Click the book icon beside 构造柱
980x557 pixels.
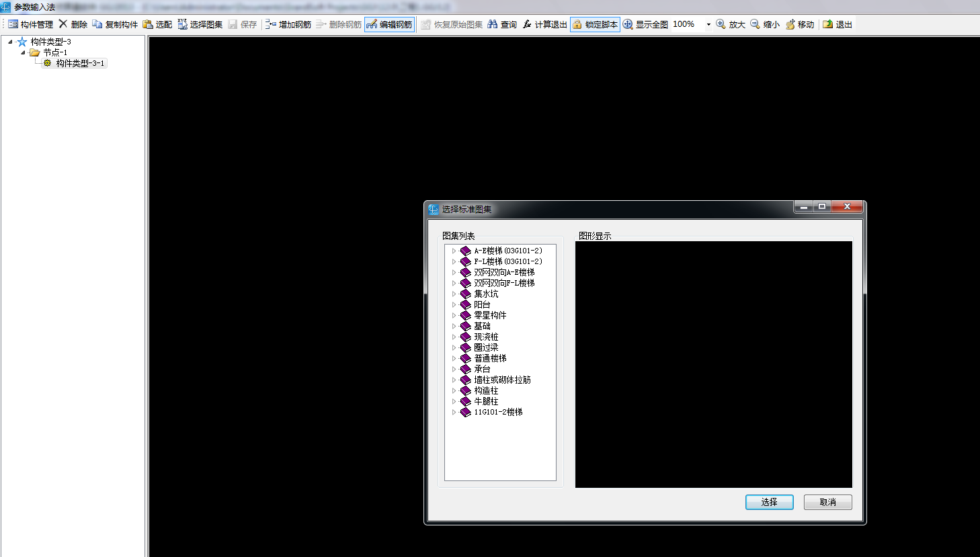(x=465, y=390)
